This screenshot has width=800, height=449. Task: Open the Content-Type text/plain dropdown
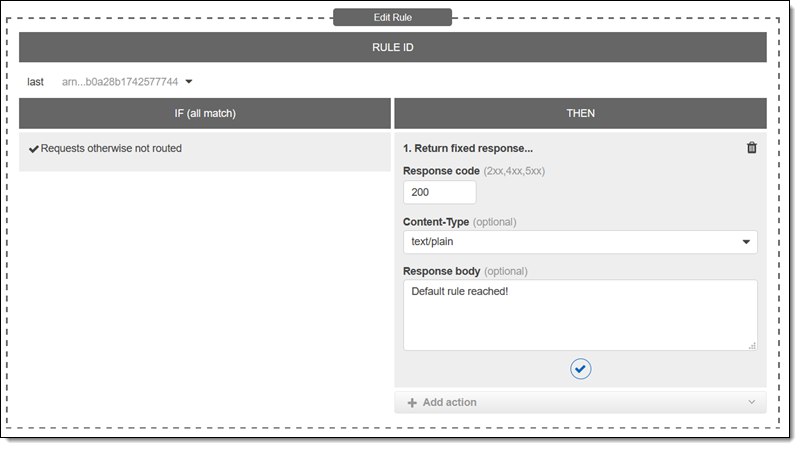580,242
